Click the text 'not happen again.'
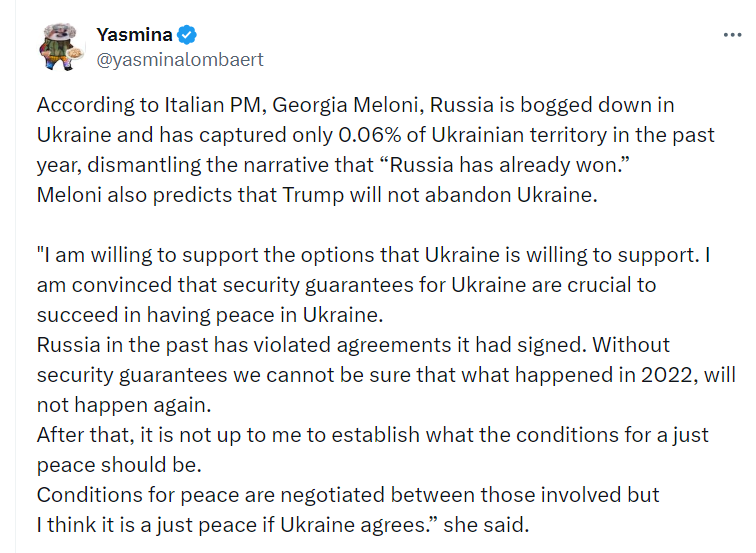The width and height of the screenshot is (756, 553). (x=124, y=405)
